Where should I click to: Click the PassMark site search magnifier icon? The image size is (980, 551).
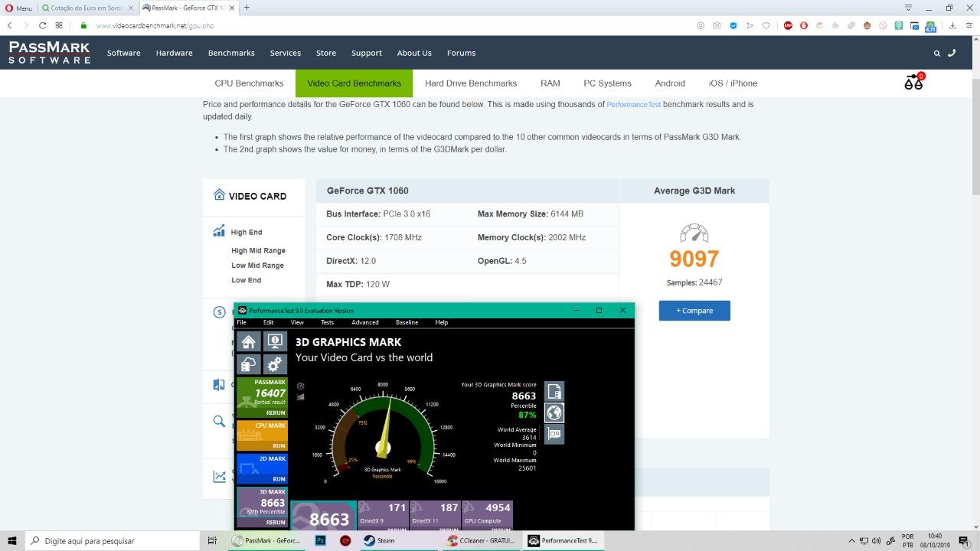click(x=936, y=53)
